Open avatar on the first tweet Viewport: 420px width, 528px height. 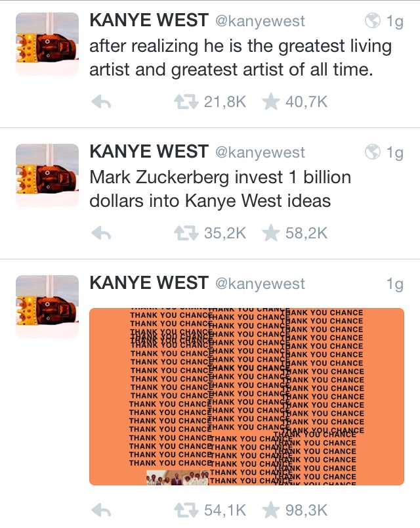point(47,44)
